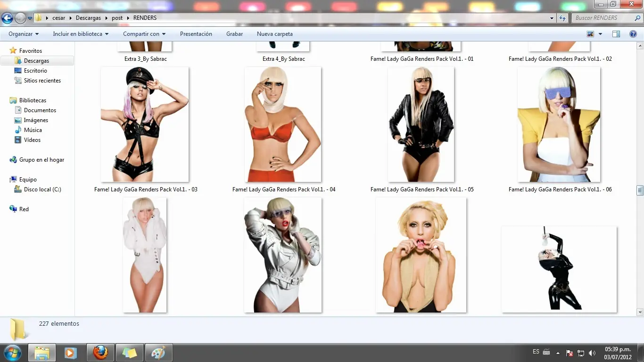Open the Imágenes library
The width and height of the screenshot is (644, 362).
coord(36,120)
